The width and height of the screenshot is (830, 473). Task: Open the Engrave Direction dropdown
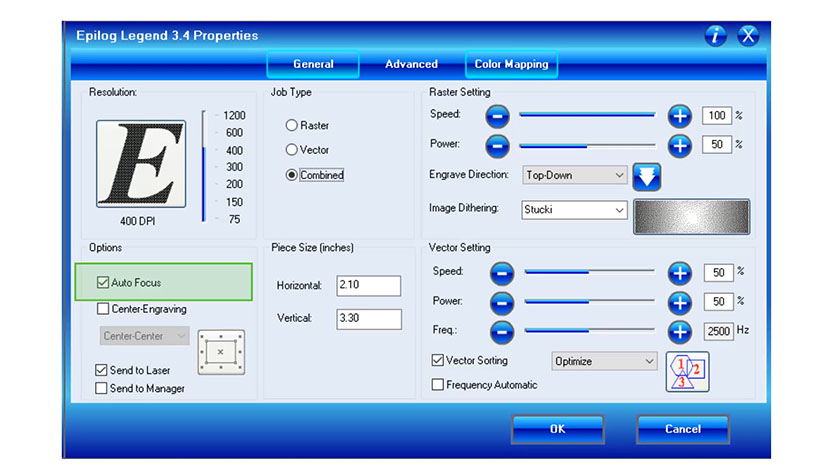[574, 175]
